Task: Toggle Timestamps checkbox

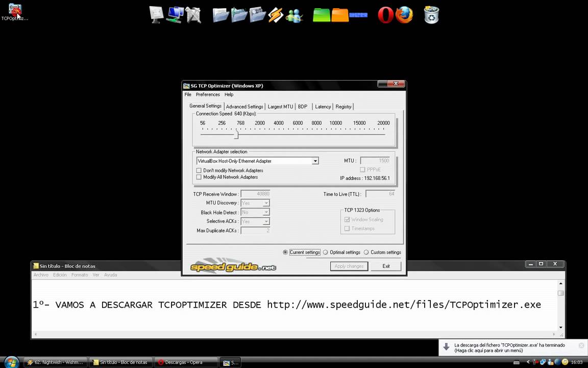Action: point(347,228)
